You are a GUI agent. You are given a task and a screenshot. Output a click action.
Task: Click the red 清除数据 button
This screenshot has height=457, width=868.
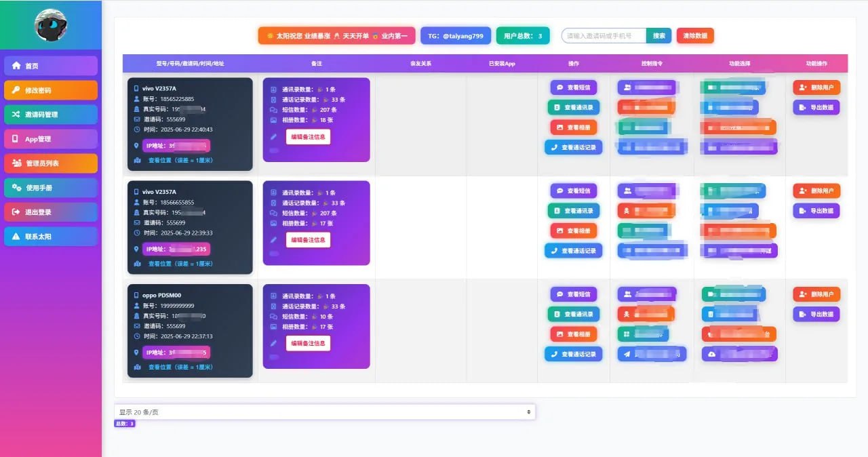(695, 36)
